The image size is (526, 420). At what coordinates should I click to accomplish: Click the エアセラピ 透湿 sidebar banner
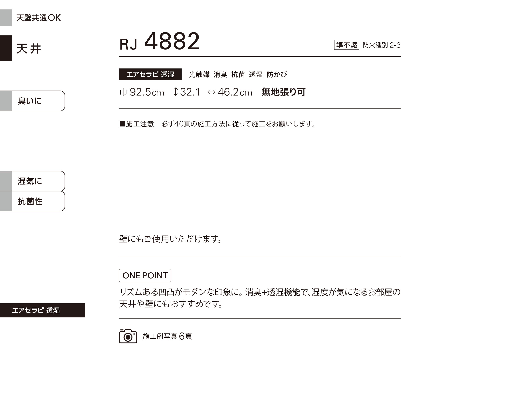point(42,310)
